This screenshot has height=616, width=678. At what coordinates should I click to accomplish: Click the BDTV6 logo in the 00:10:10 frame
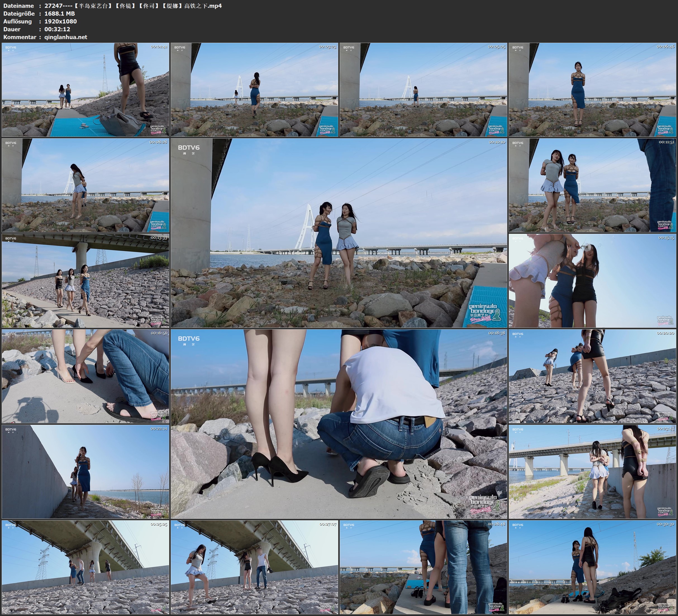pyautogui.click(x=189, y=148)
